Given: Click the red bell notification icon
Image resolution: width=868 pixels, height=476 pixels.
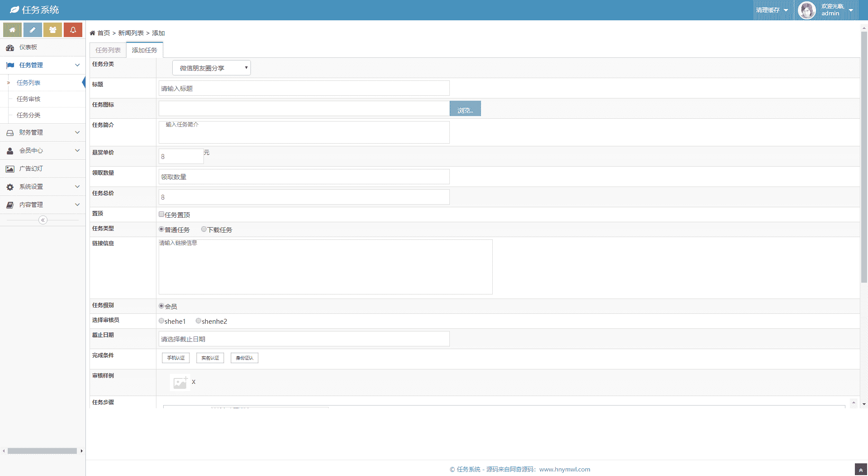Looking at the screenshot, I should pos(73,30).
